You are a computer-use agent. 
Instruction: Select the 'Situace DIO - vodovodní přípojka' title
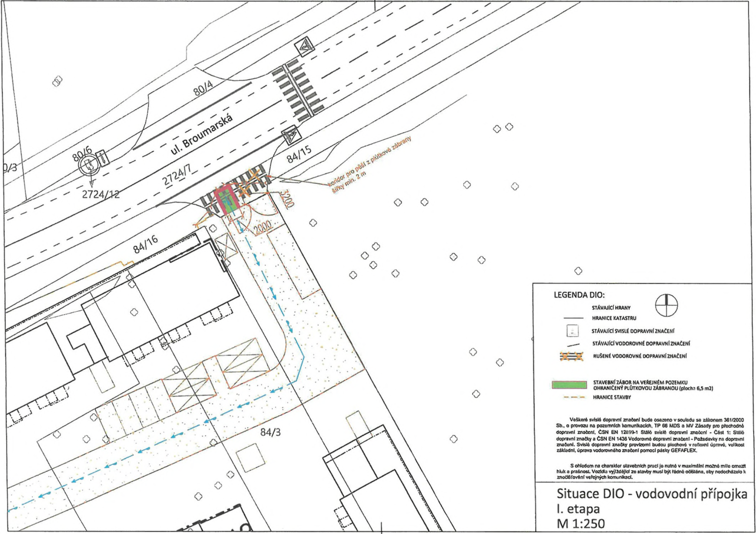point(652,494)
